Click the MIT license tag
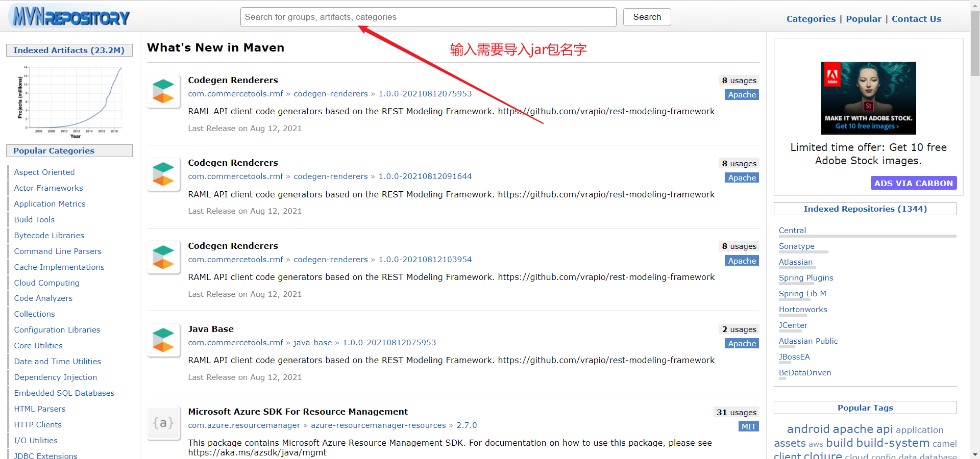The width and height of the screenshot is (980, 459). click(748, 426)
